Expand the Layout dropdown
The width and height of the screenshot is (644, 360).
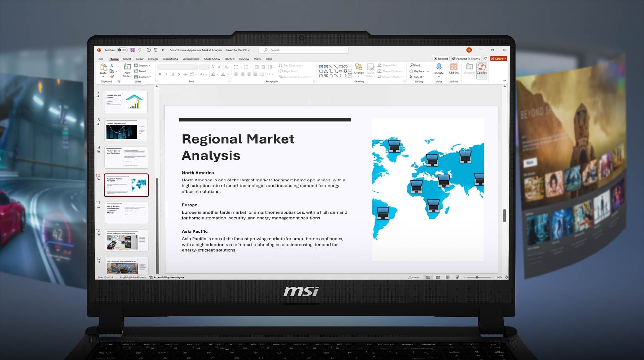142,65
